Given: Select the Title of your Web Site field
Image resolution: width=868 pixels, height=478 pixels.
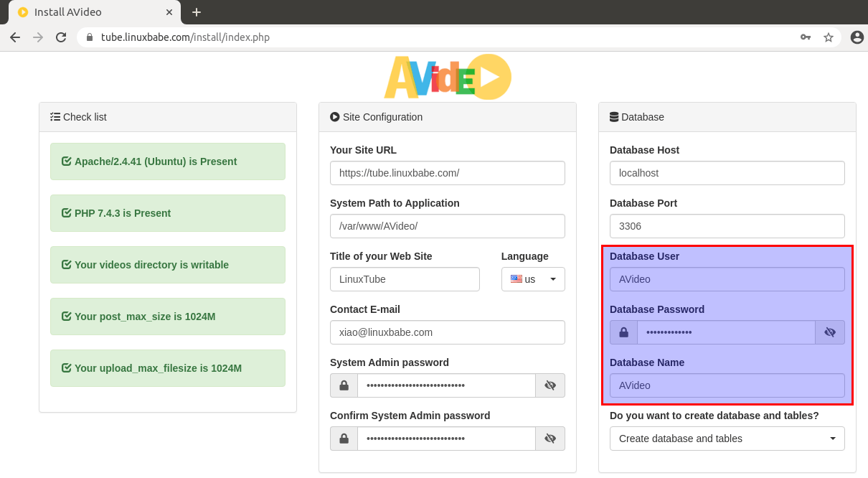Looking at the screenshot, I should click(x=405, y=279).
